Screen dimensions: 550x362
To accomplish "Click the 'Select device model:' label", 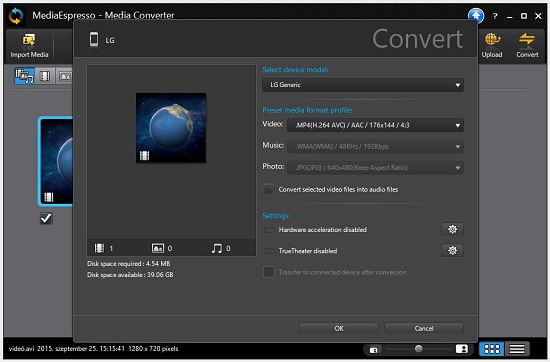I will tap(295, 69).
